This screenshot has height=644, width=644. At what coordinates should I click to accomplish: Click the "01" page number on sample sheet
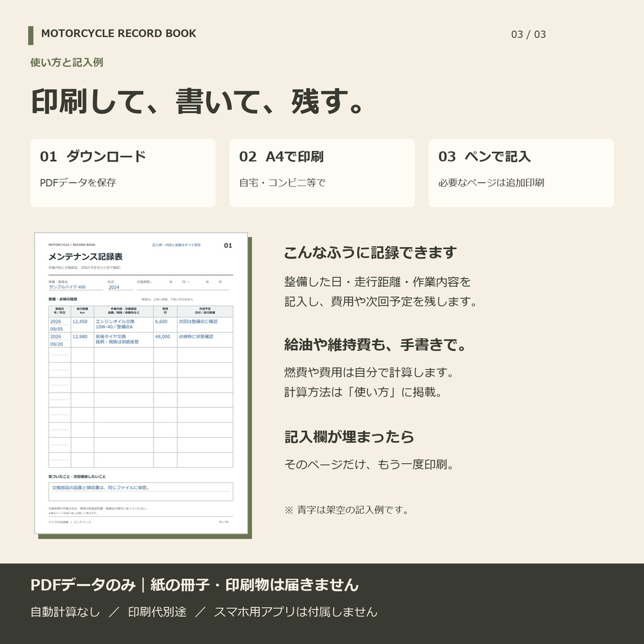tap(228, 246)
